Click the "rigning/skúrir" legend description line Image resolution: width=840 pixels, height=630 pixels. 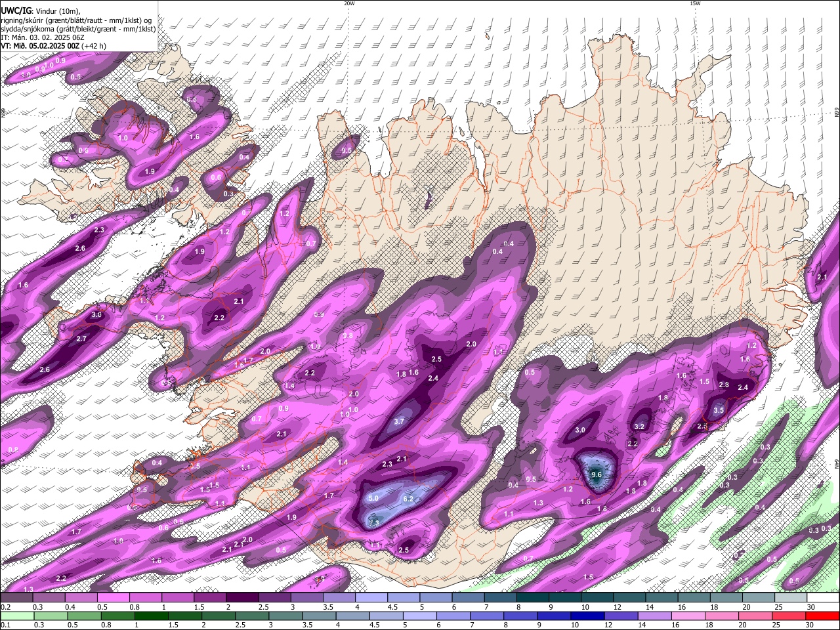[75, 20]
